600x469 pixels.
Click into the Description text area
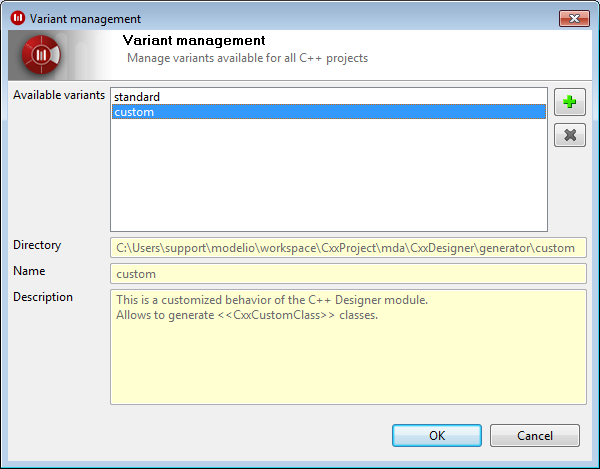pyautogui.click(x=348, y=347)
